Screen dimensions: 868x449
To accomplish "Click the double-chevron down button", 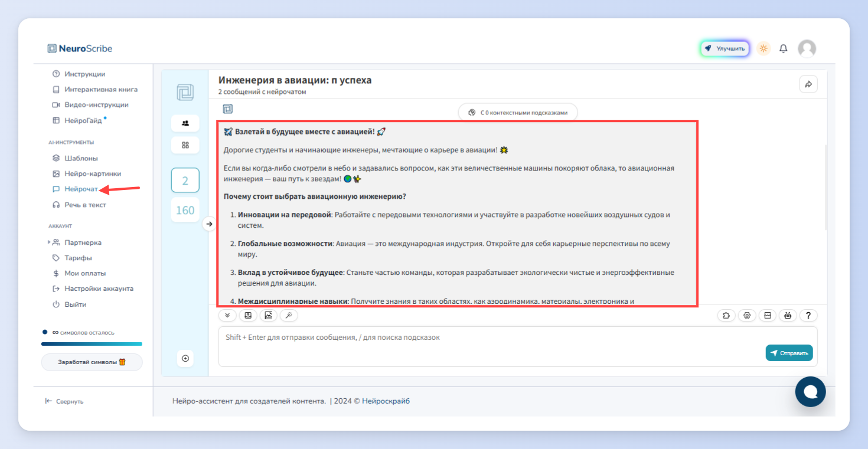I will click(227, 316).
